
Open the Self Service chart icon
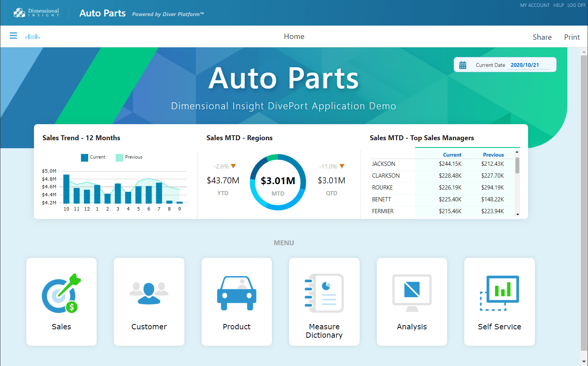pyautogui.click(x=499, y=293)
